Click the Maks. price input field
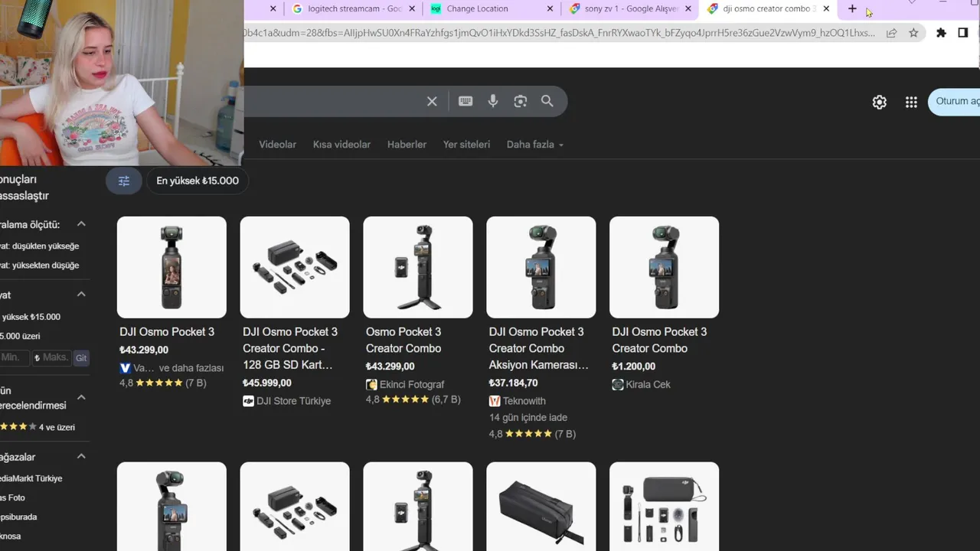The width and height of the screenshot is (980, 551). [51, 357]
